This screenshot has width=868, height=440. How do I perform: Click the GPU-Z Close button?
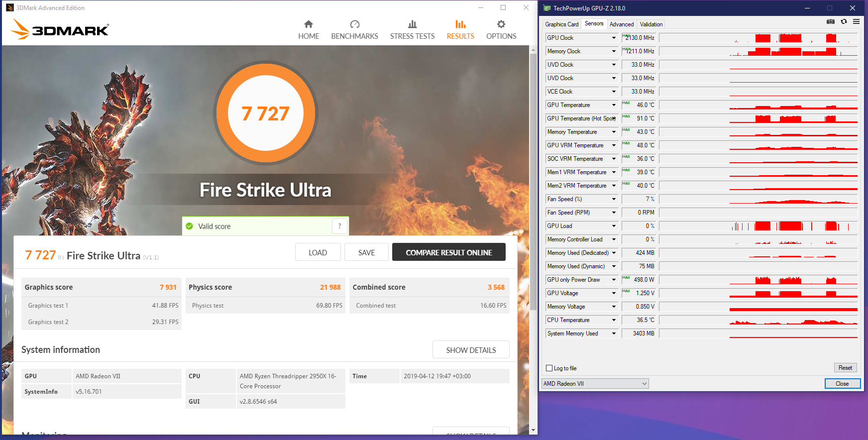click(842, 384)
